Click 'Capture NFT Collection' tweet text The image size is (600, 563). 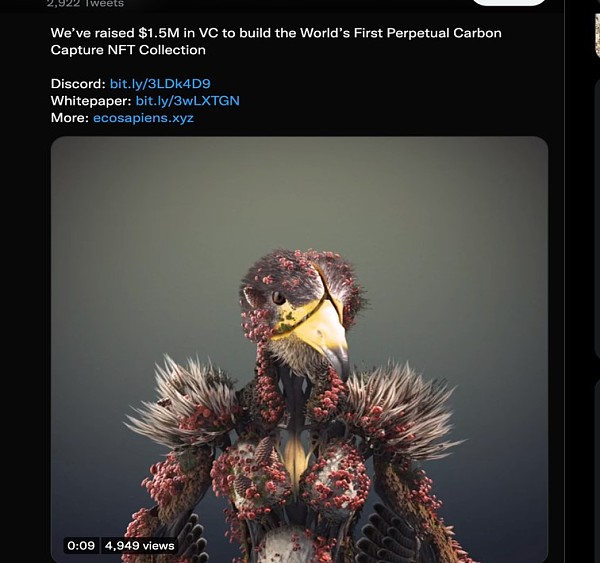[128, 50]
